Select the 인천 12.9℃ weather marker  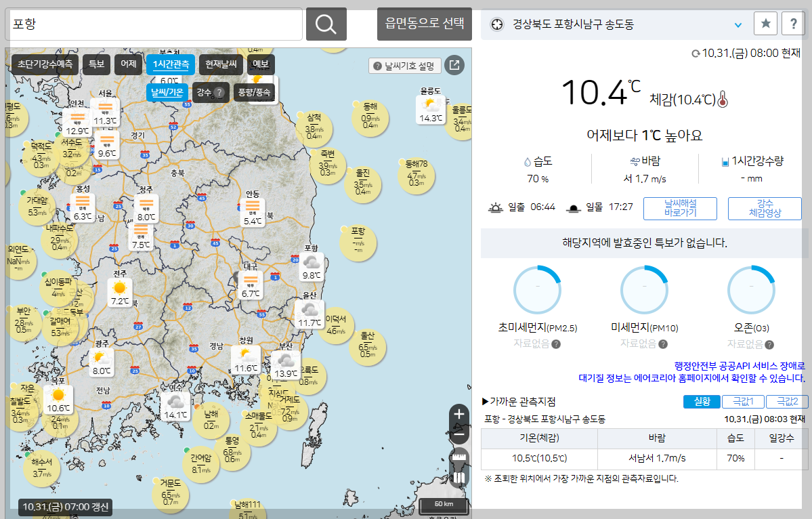[77, 122]
